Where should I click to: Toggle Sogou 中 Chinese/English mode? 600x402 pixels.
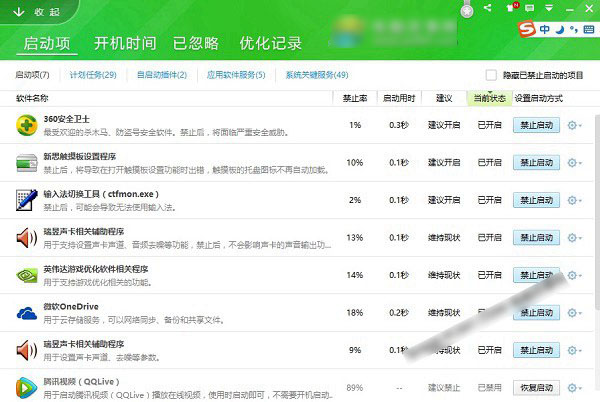tap(545, 29)
